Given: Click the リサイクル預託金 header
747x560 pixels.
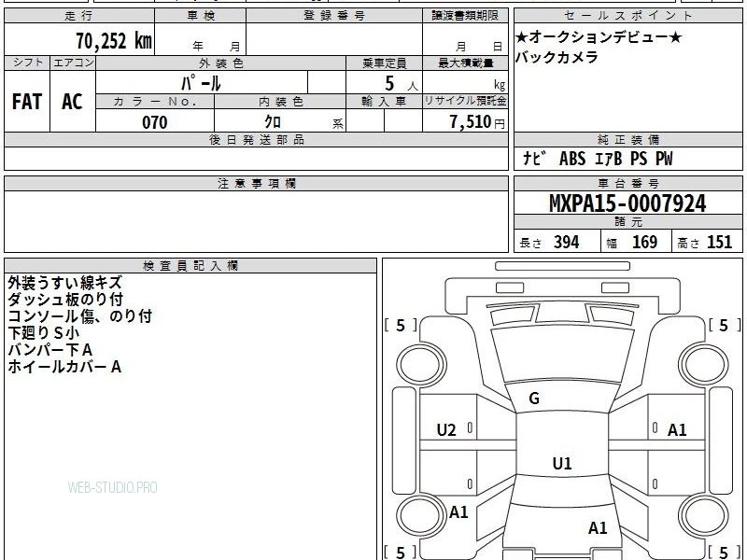Looking at the screenshot, I should pyautogui.click(x=465, y=102).
